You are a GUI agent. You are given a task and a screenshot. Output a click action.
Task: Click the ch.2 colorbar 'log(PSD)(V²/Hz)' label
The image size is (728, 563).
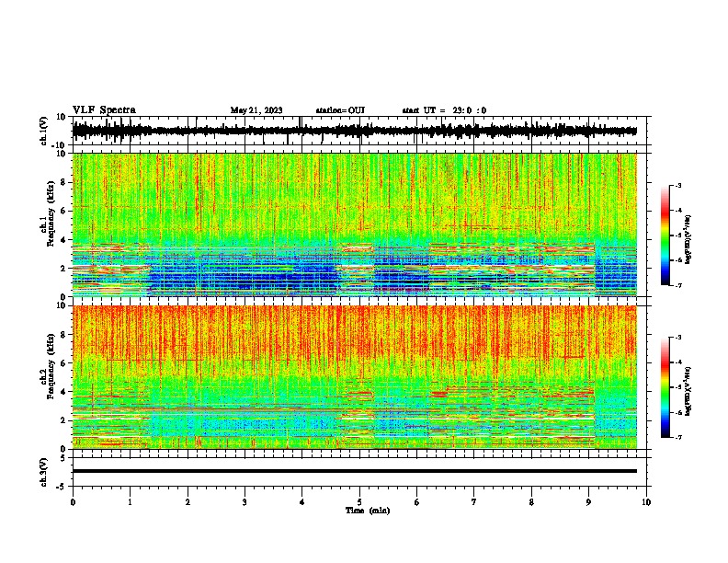tap(688, 391)
